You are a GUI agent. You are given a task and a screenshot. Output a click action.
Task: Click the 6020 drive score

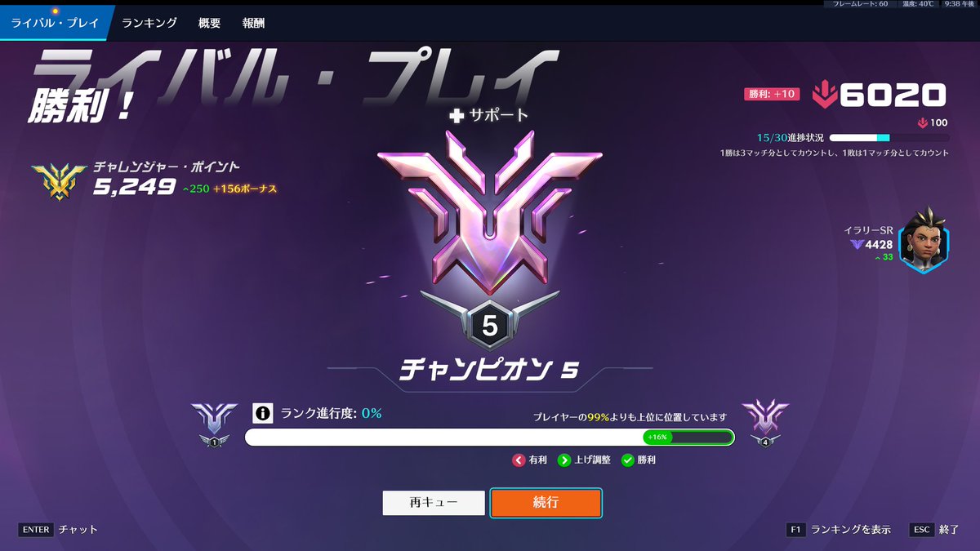pyautogui.click(x=893, y=96)
